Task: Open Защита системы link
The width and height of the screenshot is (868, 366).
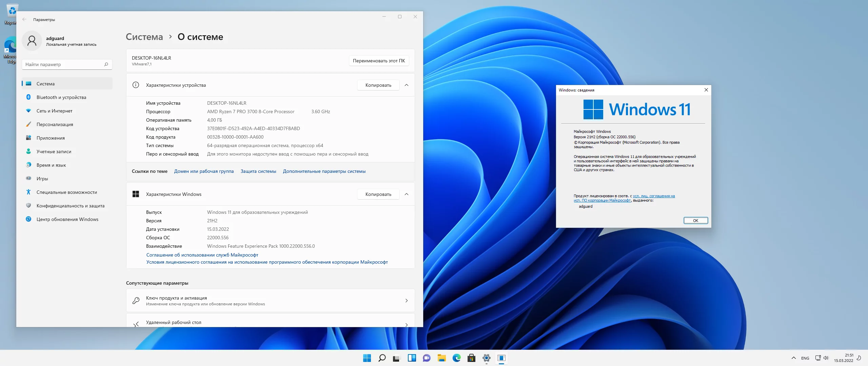Action: (x=258, y=171)
